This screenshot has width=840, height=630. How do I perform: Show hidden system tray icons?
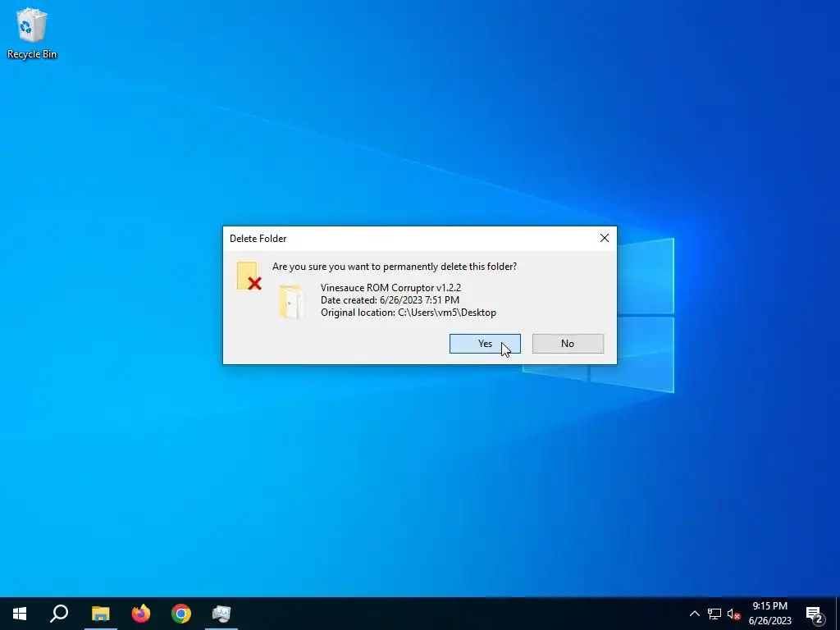point(694,614)
